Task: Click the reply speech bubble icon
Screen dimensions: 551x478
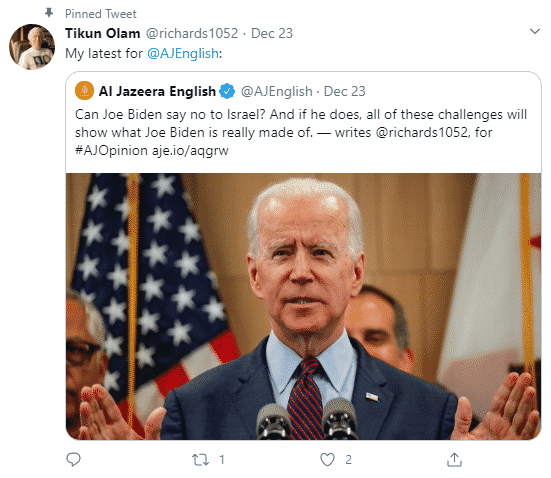Action: 73,459
